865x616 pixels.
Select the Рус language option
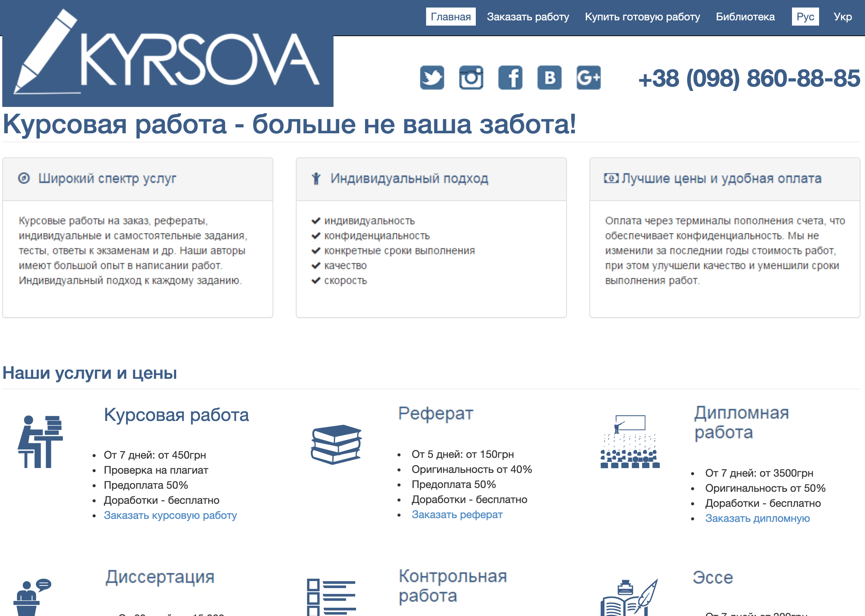[805, 17]
